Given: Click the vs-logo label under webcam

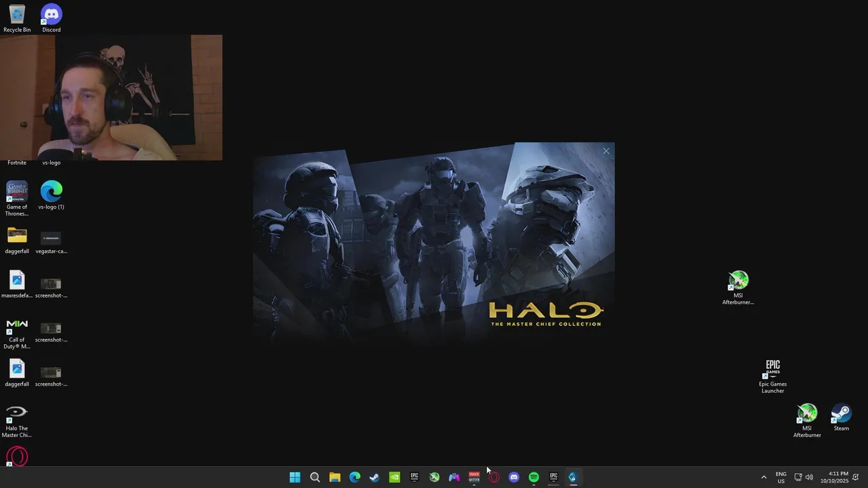Looking at the screenshot, I should (52, 163).
